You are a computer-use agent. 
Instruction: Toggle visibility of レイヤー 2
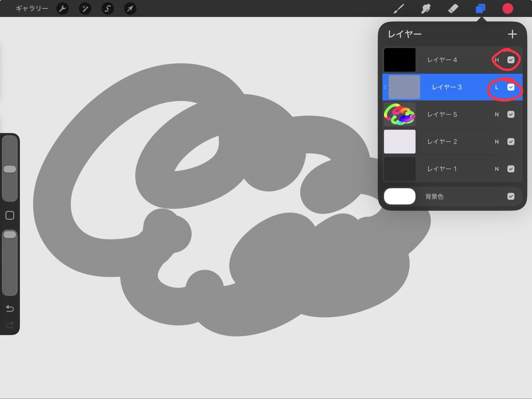[x=511, y=142]
